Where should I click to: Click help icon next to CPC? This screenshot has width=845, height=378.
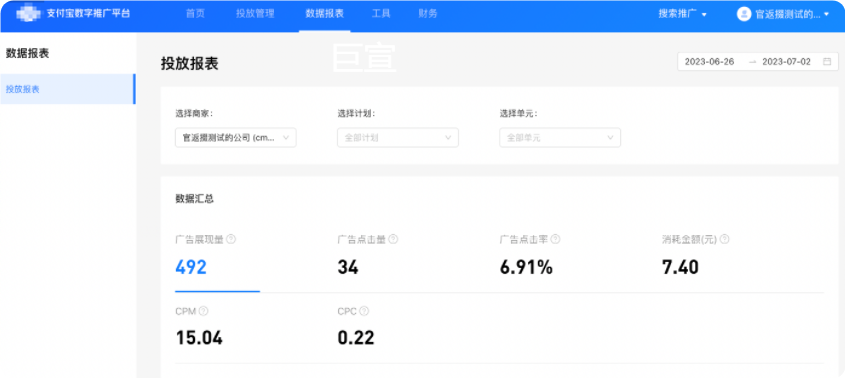click(364, 311)
